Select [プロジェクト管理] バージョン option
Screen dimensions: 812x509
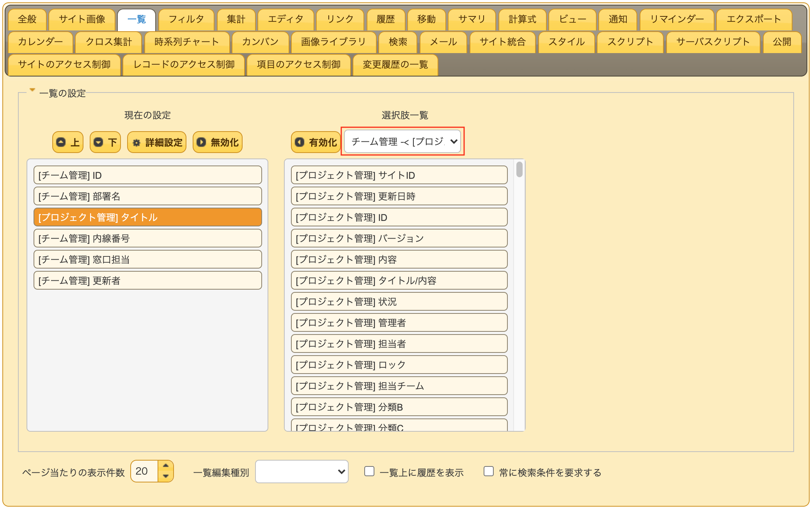399,238
